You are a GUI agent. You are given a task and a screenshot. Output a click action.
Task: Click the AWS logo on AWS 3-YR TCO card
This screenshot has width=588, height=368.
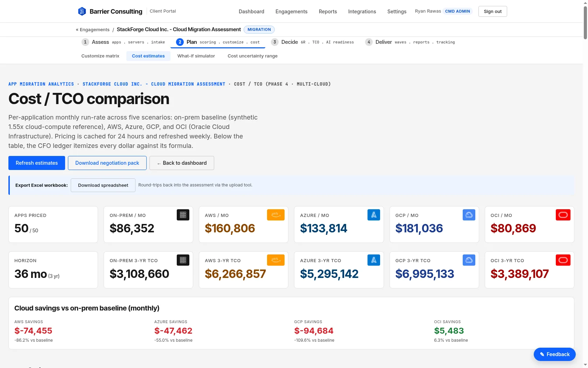tap(276, 260)
